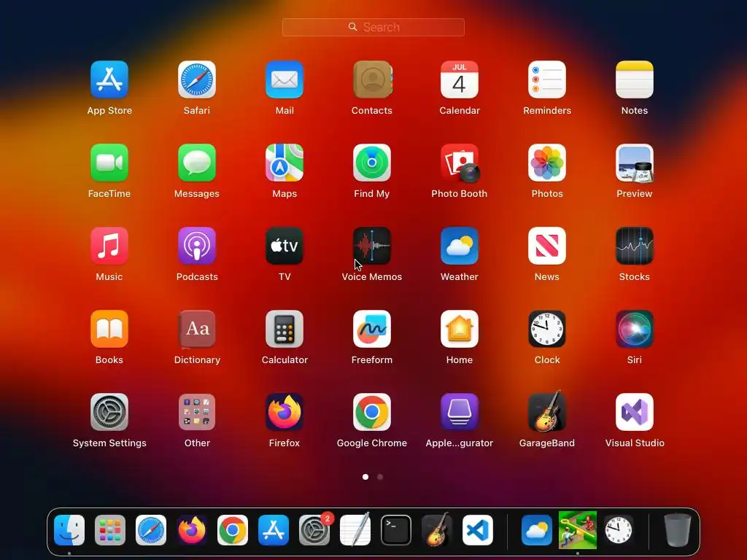Screen dimensions: 747x560
Task: Open System Settings in the Launchpad grid
Action: tap(109, 412)
